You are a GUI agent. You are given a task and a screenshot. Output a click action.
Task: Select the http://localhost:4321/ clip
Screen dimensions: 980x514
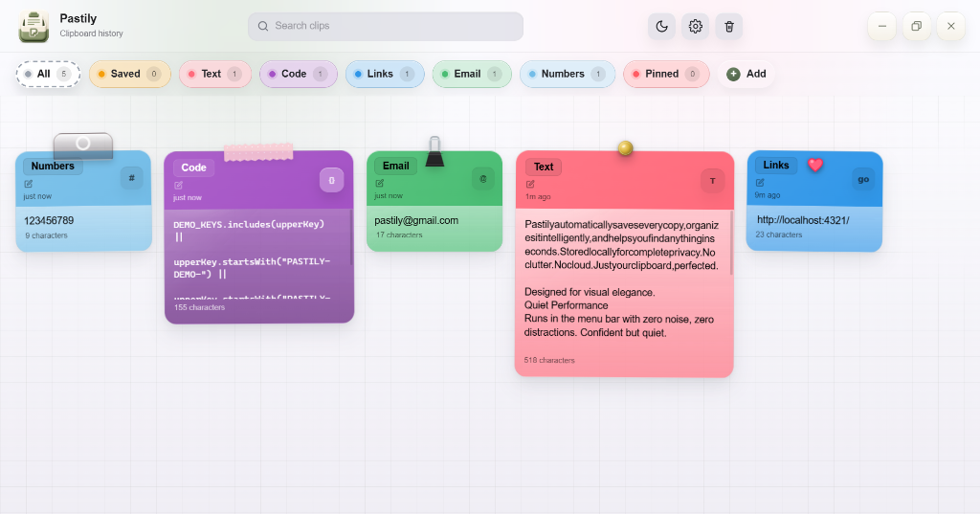coord(803,220)
